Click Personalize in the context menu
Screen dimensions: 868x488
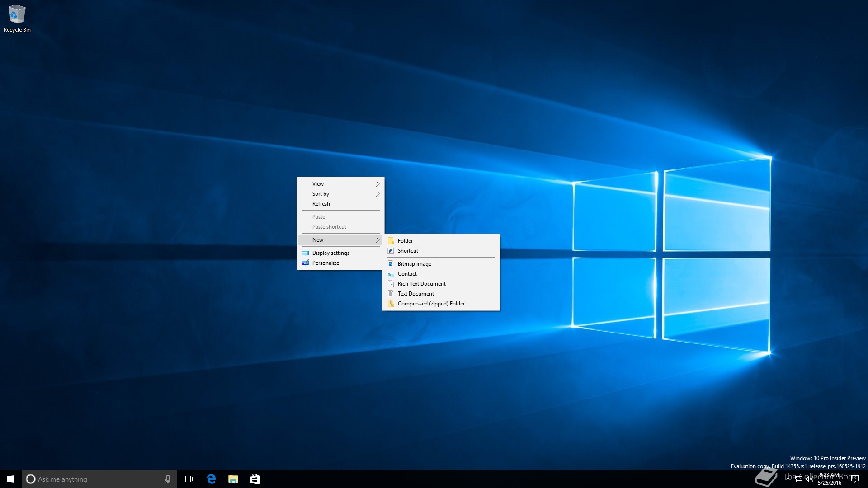point(325,263)
